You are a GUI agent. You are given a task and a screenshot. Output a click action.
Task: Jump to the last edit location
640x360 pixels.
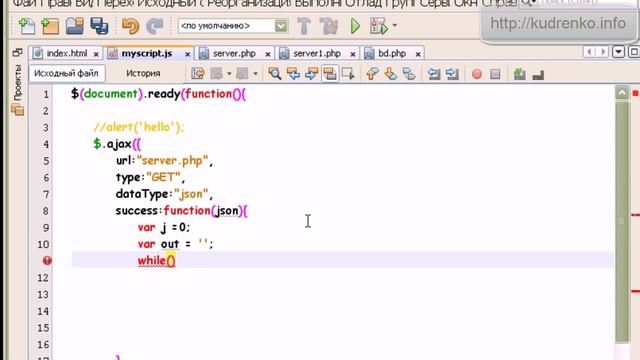pos(198,74)
